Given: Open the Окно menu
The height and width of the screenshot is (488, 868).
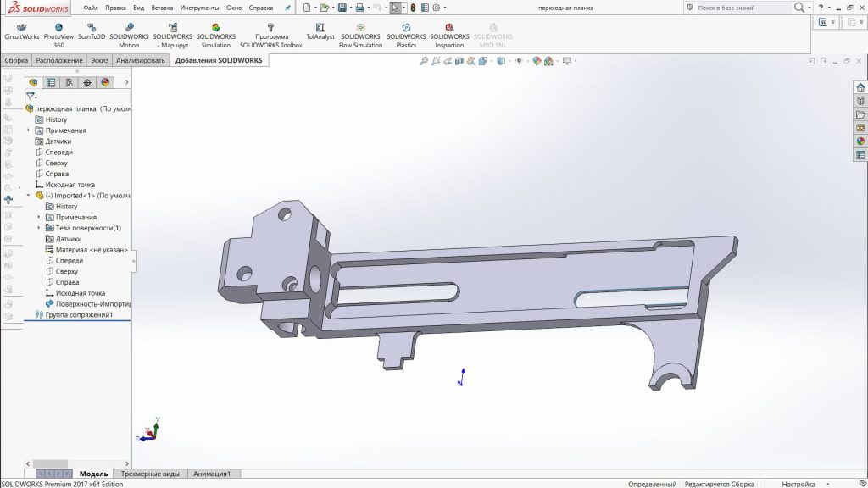Looking at the screenshot, I should 234,8.
